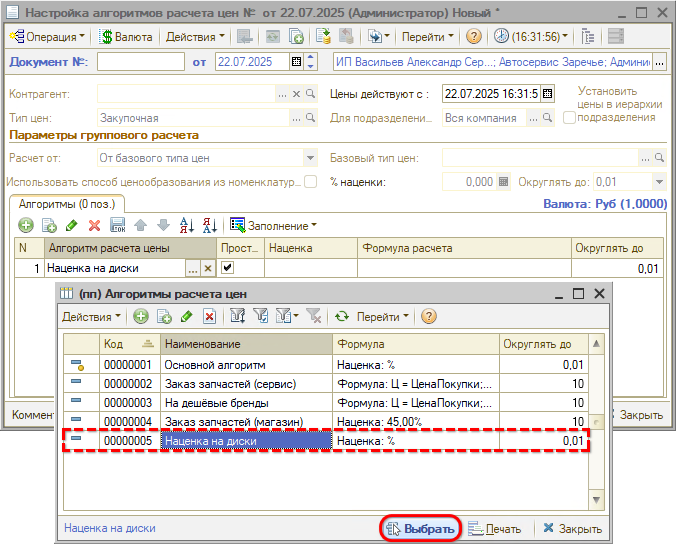Click sort ascending icon in Алгоритмы toolbar
The height and width of the screenshot is (544, 676).
pyautogui.click(x=187, y=225)
